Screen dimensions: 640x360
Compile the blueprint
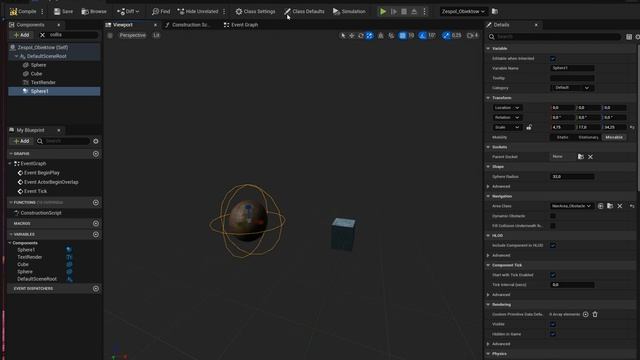tap(23, 11)
